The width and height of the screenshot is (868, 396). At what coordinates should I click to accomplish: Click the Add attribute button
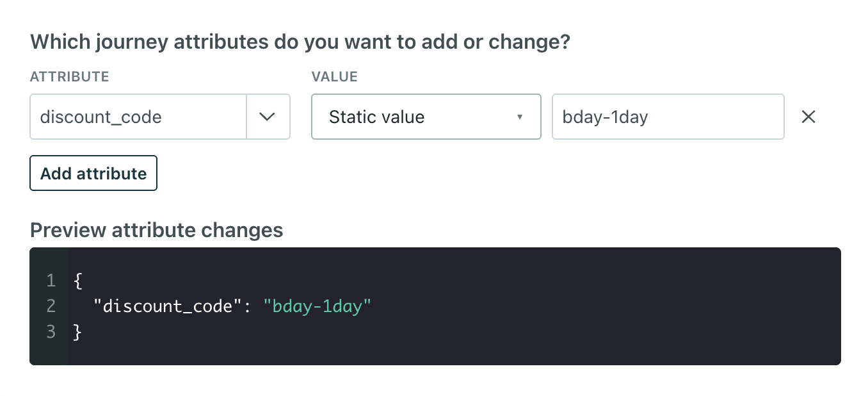click(93, 172)
